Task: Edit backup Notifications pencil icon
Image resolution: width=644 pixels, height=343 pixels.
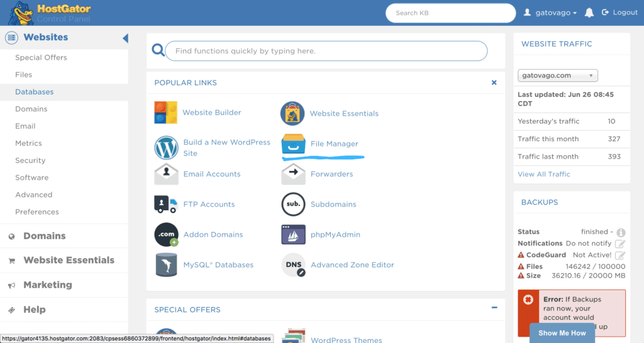Action: click(620, 244)
